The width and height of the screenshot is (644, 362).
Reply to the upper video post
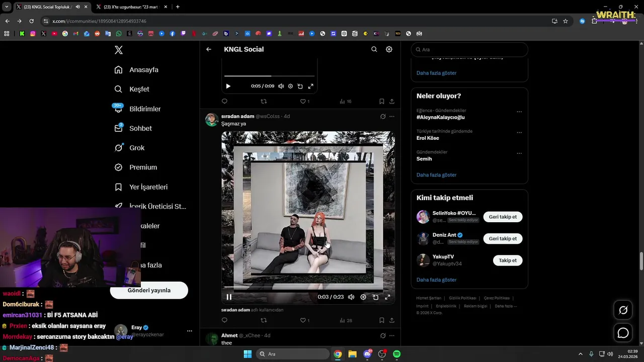(224, 101)
